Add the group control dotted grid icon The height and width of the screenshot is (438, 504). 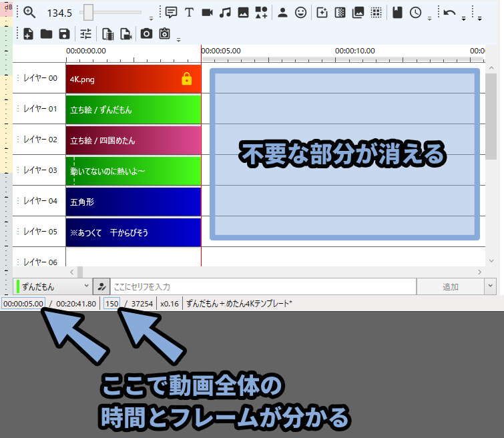tap(376, 13)
